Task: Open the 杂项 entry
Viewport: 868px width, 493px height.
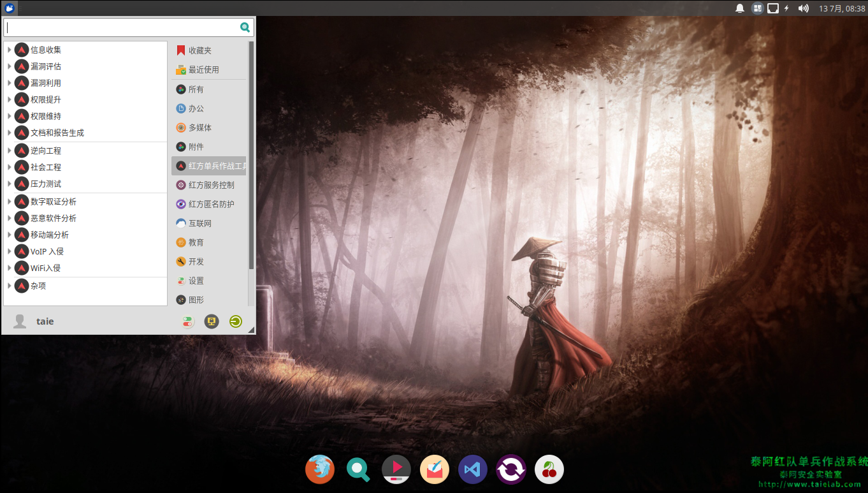Action: coord(85,286)
